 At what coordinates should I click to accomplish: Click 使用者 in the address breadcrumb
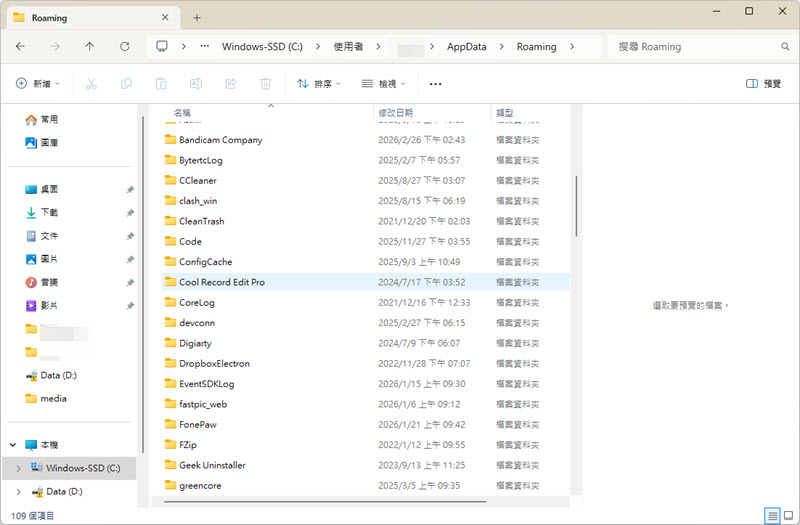pyautogui.click(x=348, y=46)
